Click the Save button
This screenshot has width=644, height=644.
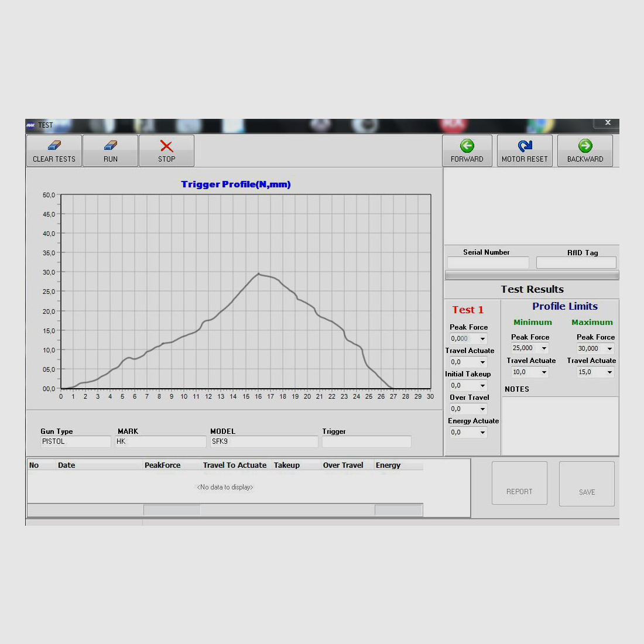(587, 484)
